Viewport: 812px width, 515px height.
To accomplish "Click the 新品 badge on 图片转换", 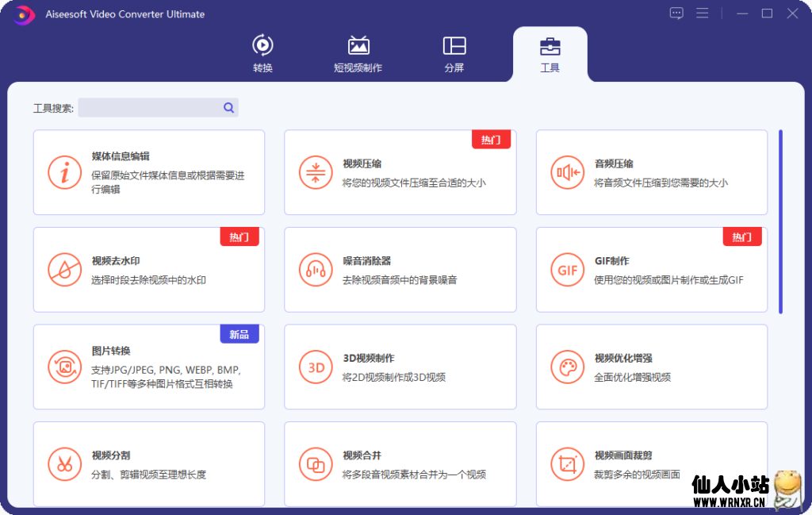I will (239, 334).
